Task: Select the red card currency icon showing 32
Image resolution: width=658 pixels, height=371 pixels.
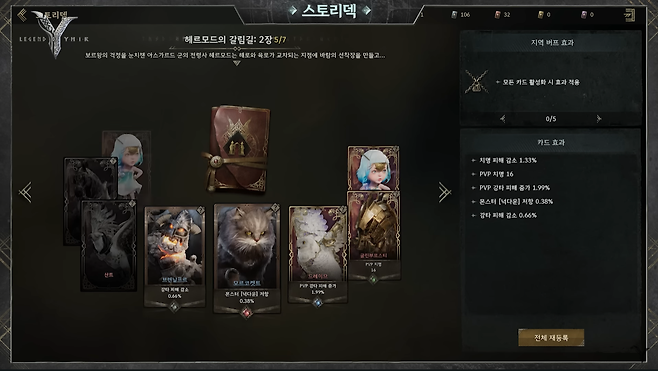Action: tap(498, 15)
